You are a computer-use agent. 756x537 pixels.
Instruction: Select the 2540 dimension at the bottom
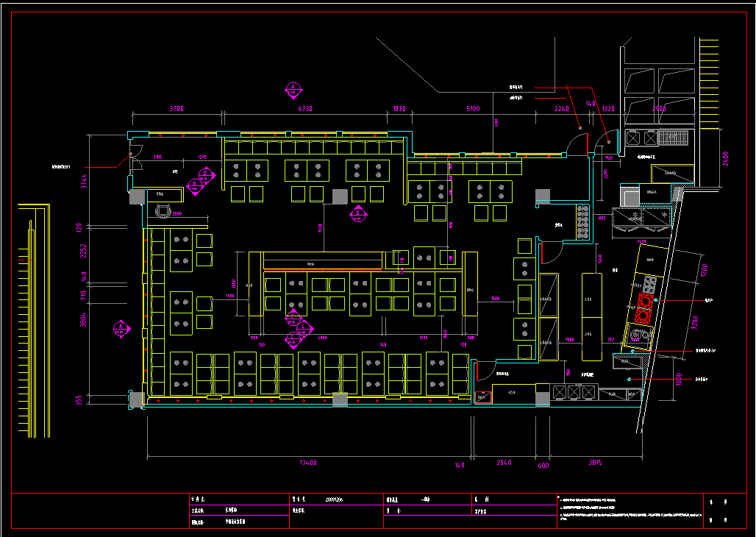(x=504, y=463)
